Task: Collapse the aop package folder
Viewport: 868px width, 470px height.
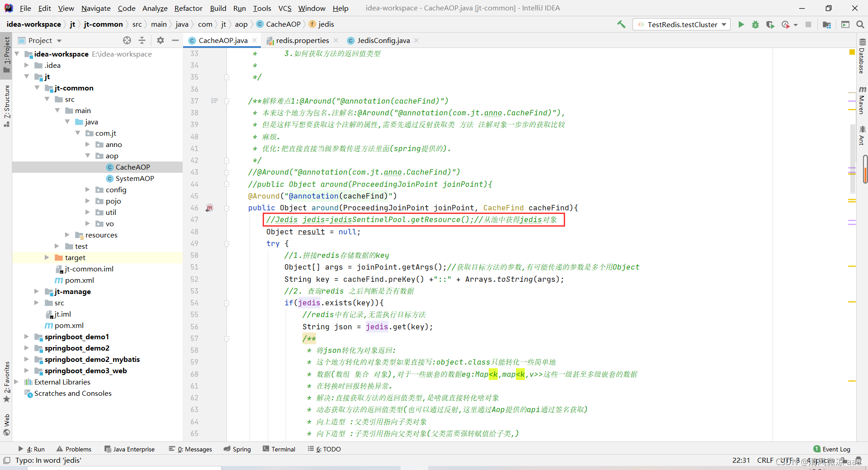Action: click(88, 156)
